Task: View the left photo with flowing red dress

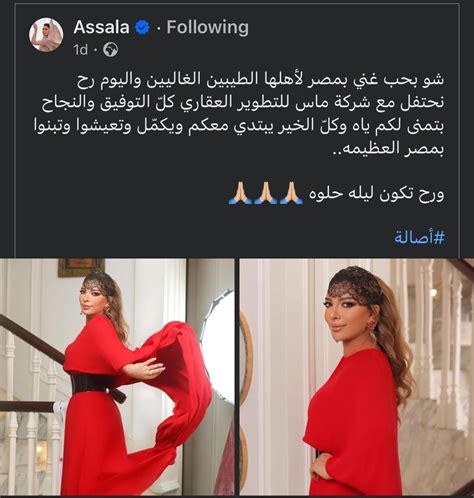Action: (x=117, y=377)
